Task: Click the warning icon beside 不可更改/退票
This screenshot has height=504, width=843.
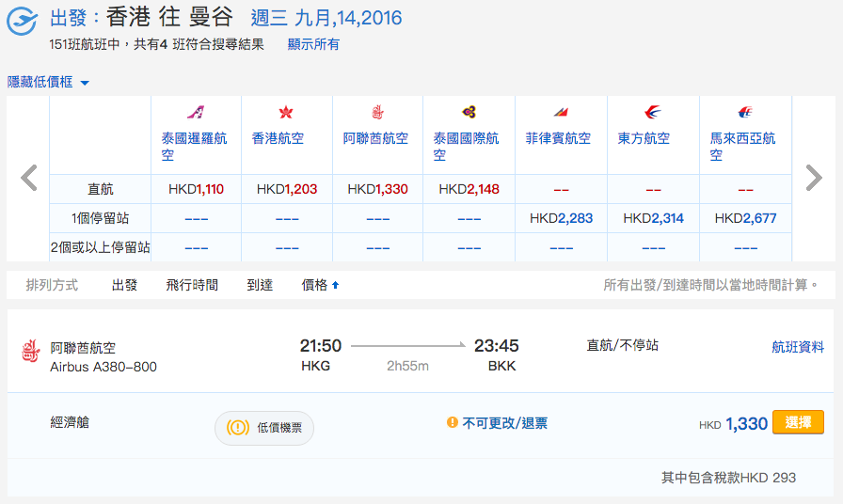Action: point(453,422)
